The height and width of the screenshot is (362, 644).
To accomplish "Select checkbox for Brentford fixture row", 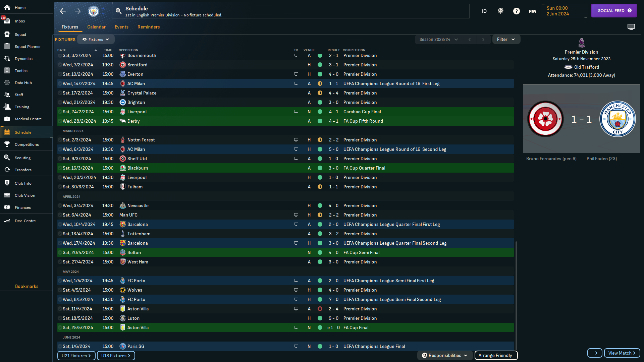I will (x=60, y=65).
